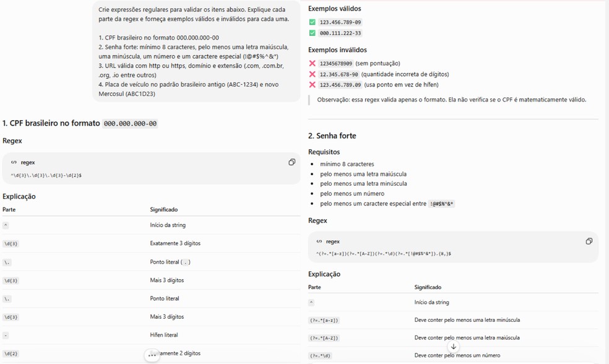This screenshot has height=364, width=609.
Task: Click heading '2. Senha forte'
Action: click(332, 136)
